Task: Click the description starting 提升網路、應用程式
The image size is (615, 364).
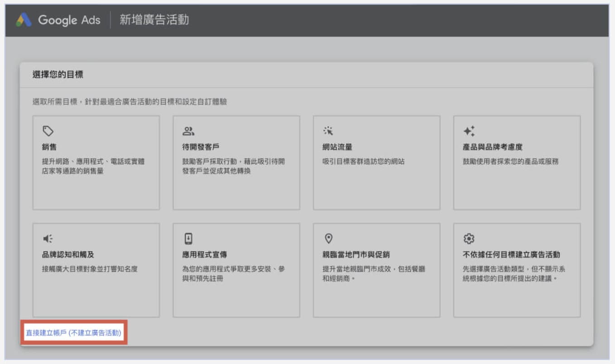Action: (x=93, y=166)
